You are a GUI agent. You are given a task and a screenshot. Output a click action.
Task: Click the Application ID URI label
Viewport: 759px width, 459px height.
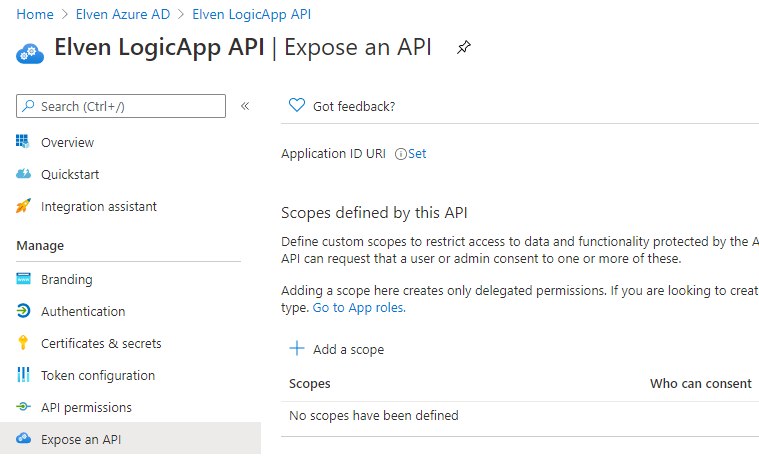334,153
